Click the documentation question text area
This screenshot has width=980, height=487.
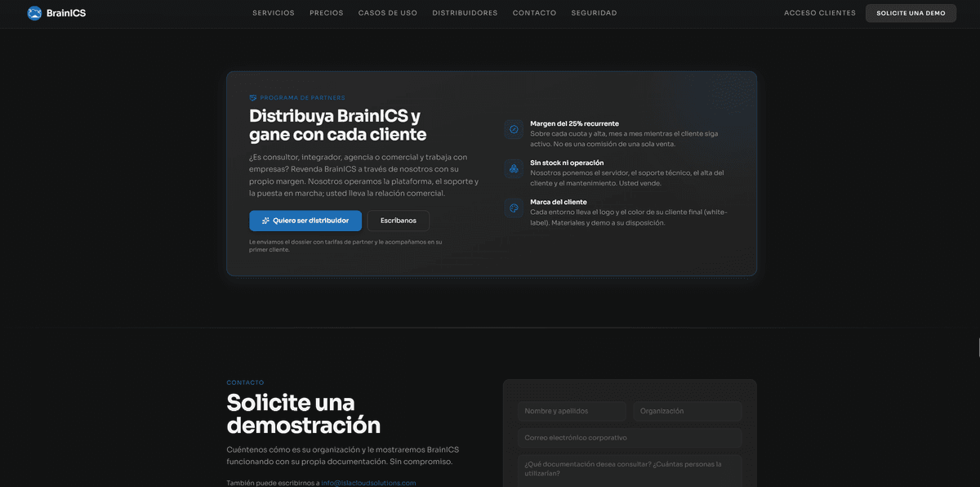630,471
